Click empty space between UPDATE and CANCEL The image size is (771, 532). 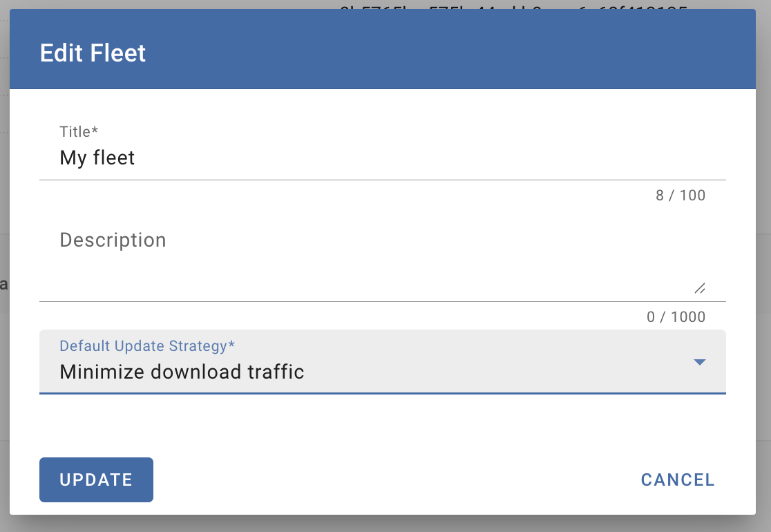(x=394, y=479)
